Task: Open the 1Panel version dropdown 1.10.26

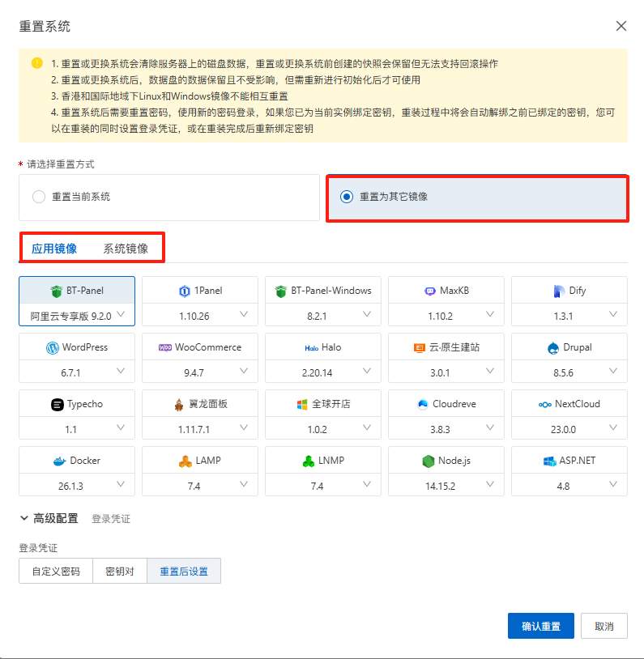Action: point(200,315)
